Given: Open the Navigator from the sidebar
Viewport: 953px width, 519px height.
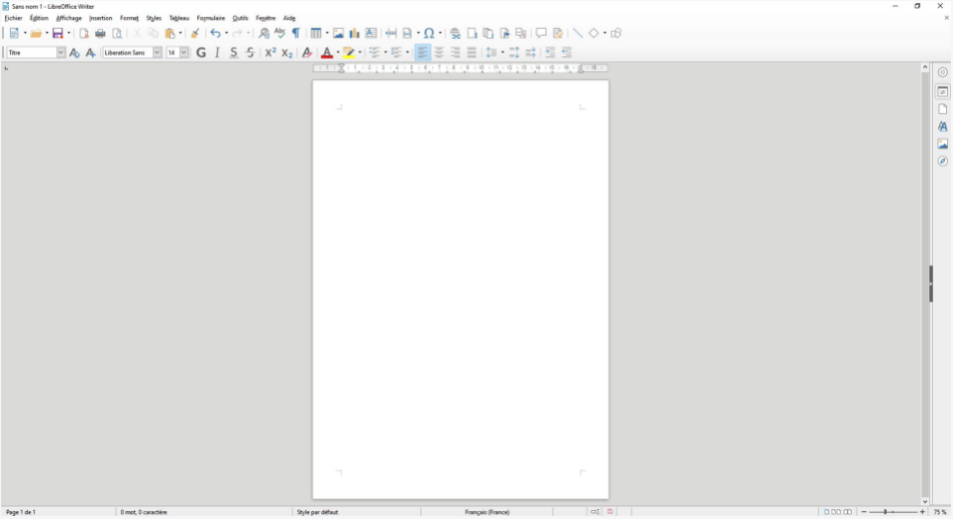Looking at the screenshot, I should point(942,161).
